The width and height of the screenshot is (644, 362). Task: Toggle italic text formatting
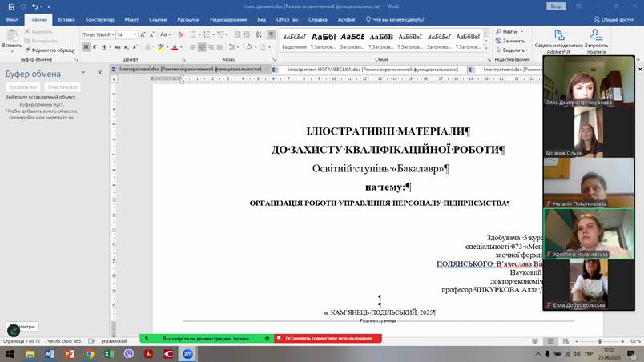(x=94, y=47)
